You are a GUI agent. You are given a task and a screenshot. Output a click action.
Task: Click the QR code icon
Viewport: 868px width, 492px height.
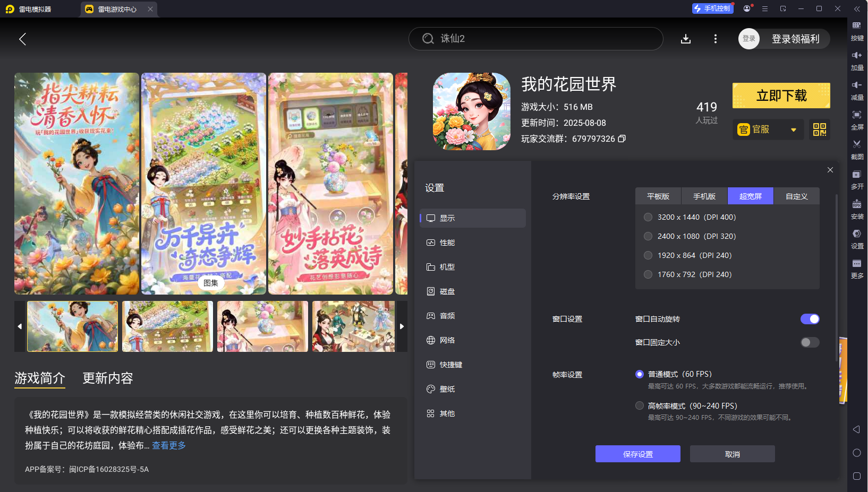click(820, 130)
